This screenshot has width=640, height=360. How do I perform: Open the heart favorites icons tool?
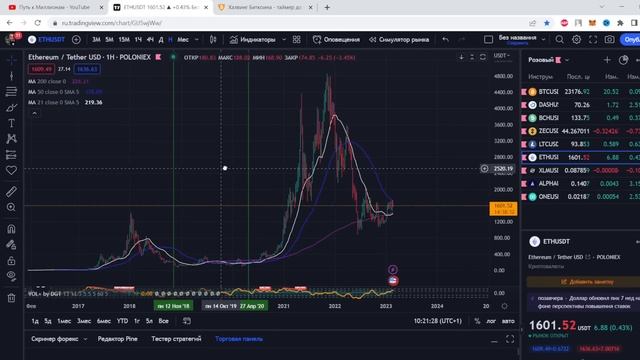point(11,170)
